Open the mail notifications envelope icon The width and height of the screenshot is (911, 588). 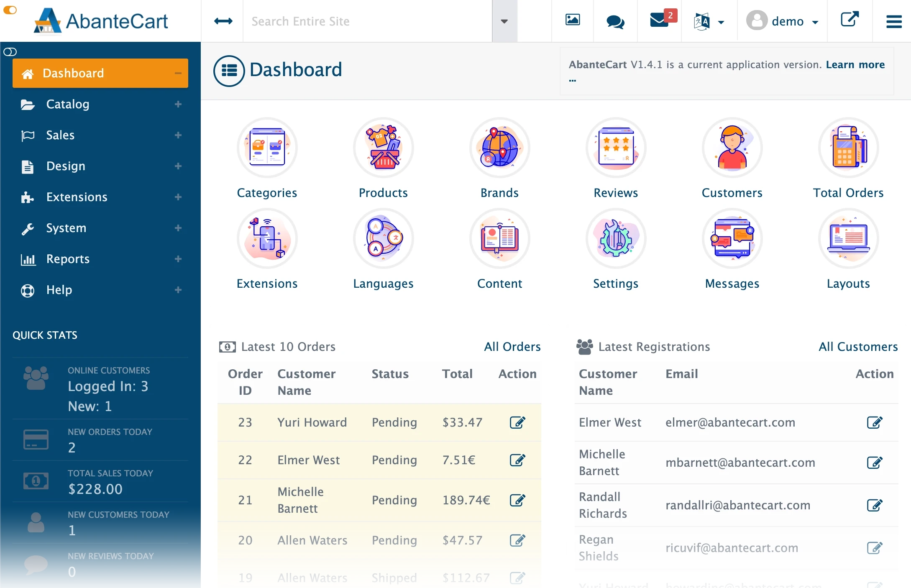(x=660, y=20)
